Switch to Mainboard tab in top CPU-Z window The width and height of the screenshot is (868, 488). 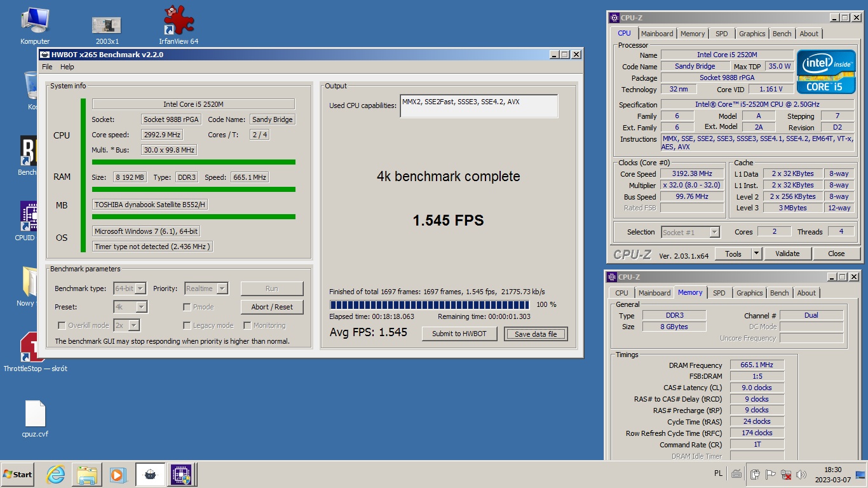[657, 34]
